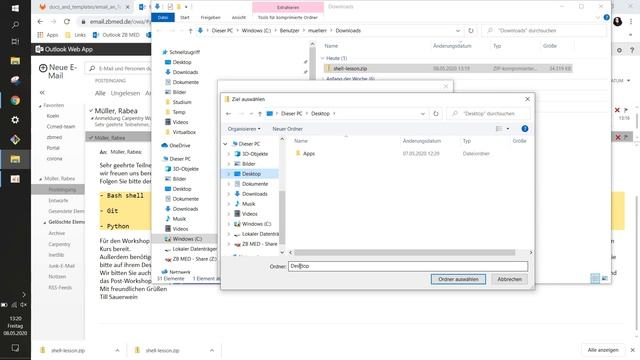
Task: Expand 'Videos' node in dialog tree
Action: click(229, 214)
